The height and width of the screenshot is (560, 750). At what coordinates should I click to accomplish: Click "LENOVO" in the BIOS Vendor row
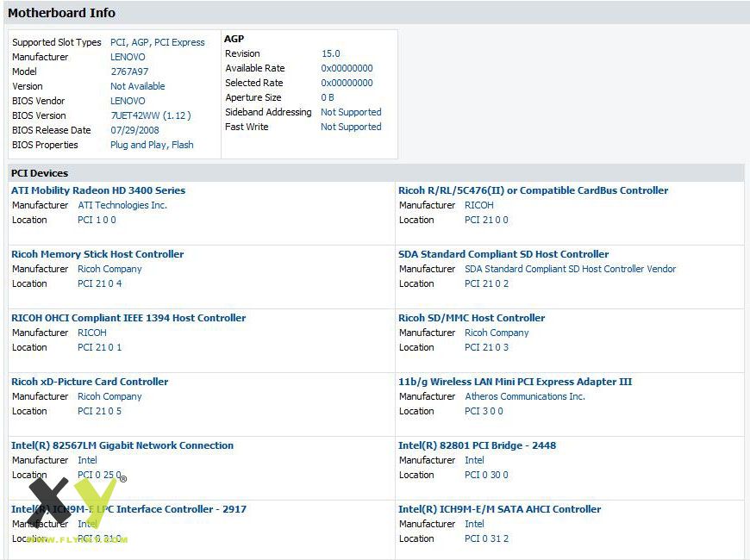128,101
